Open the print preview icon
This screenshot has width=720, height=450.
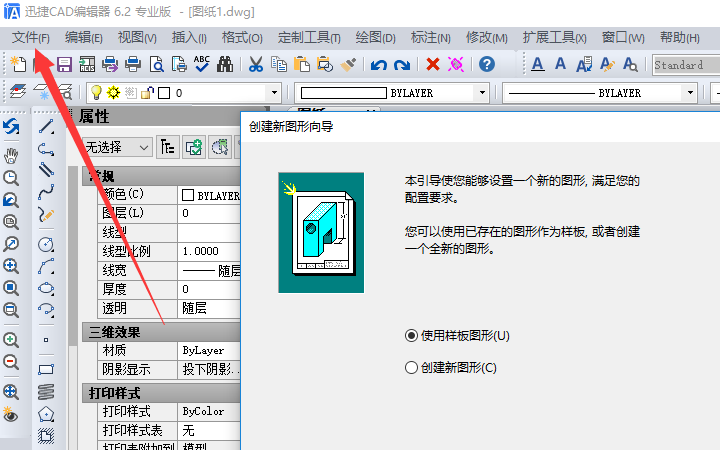click(x=157, y=64)
